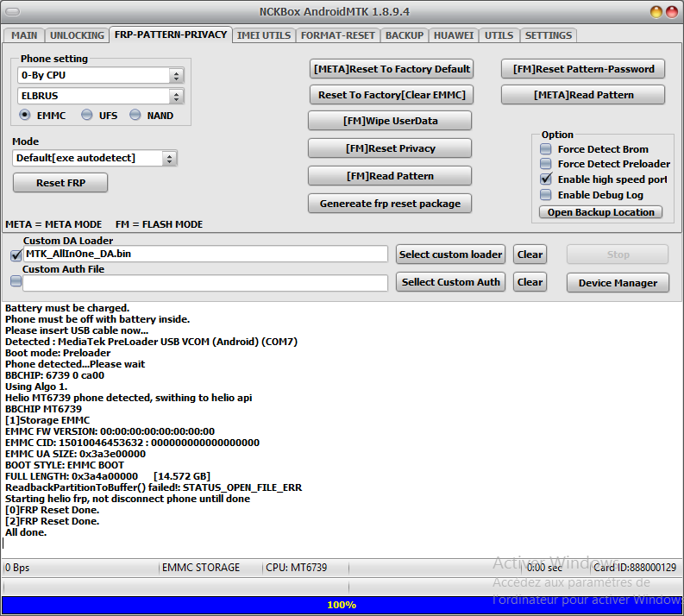The image size is (684, 616).
Task: Click Genereate frp reset package
Action: pyautogui.click(x=390, y=204)
